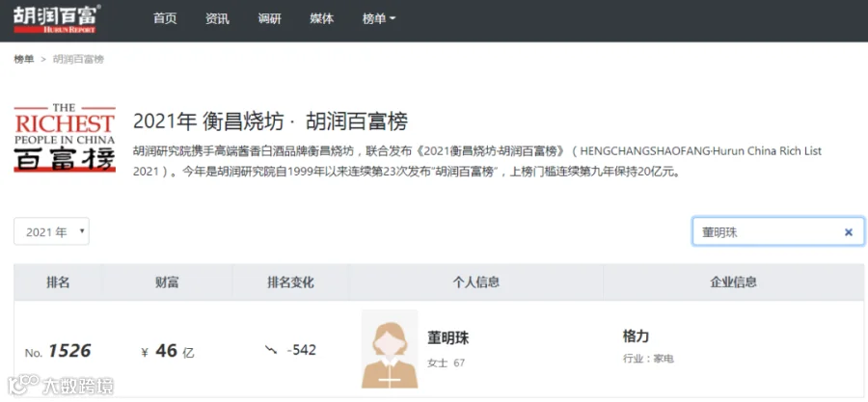Click the rank change value -542
This screenshot has height=402, width=868.
coord(301,350)
